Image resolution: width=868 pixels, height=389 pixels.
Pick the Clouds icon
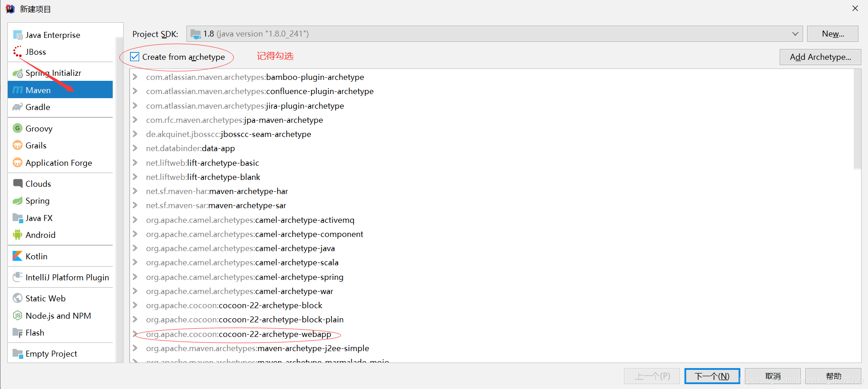[18, 184]
